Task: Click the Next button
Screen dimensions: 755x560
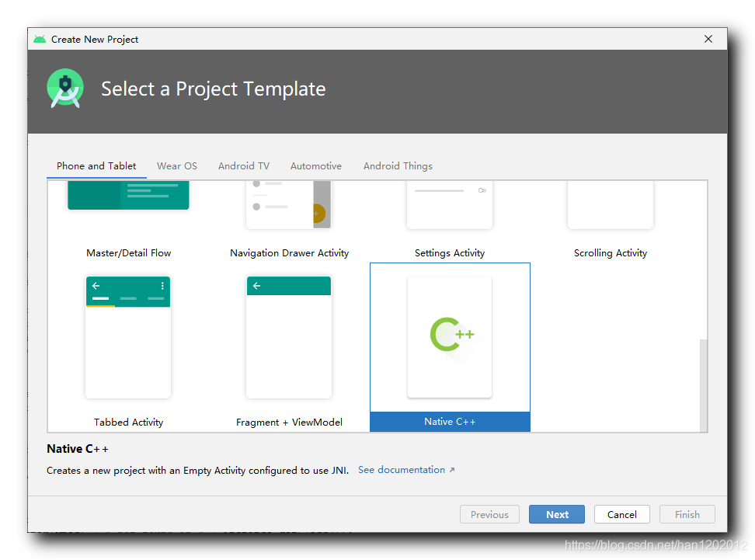Action: 557,514
